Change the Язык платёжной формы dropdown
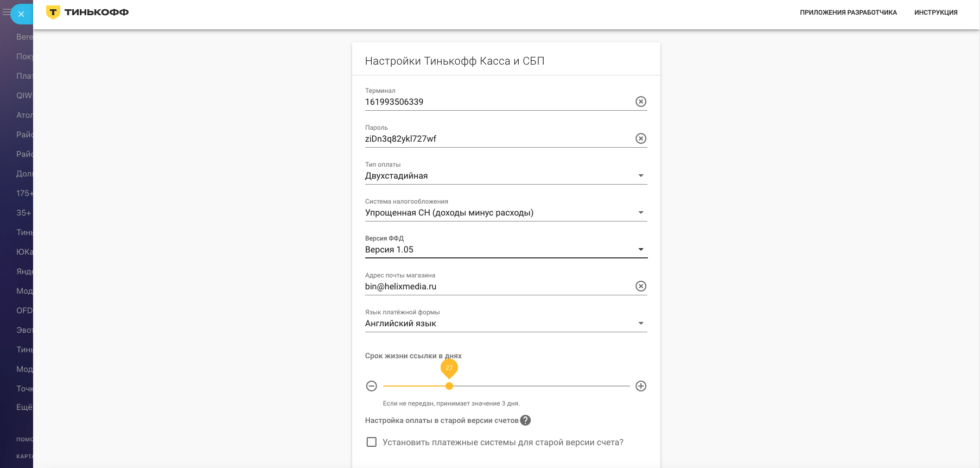The image size is (980, 468). 506,323
